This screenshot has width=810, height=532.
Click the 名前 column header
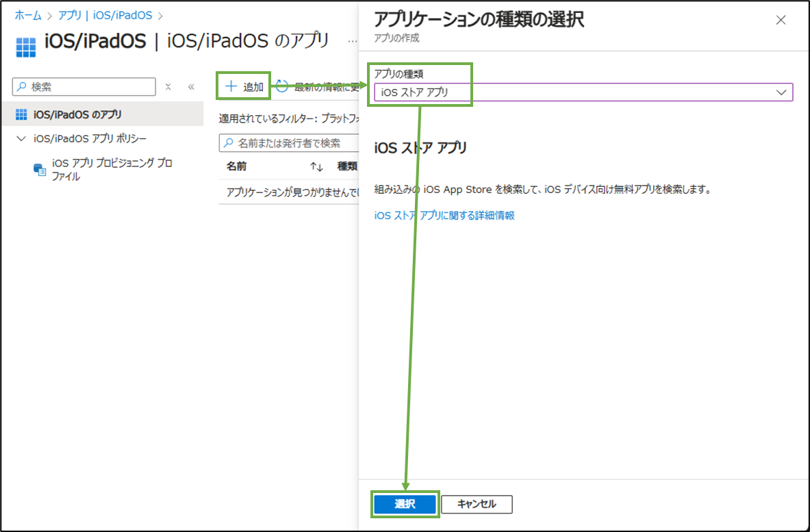(237, 166)
